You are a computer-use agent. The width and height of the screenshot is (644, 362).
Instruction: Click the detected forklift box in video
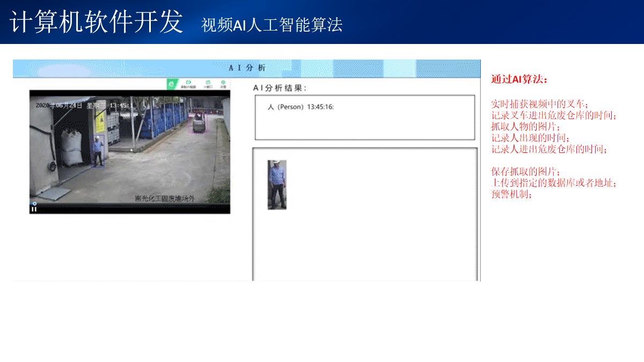point(199,123)
